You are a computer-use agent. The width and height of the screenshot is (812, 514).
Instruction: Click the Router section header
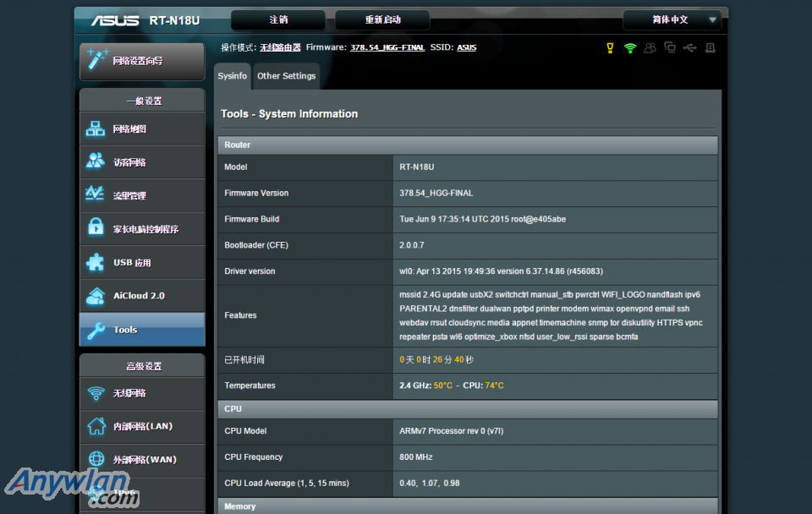pyautogui.click(x=468, y=145)
